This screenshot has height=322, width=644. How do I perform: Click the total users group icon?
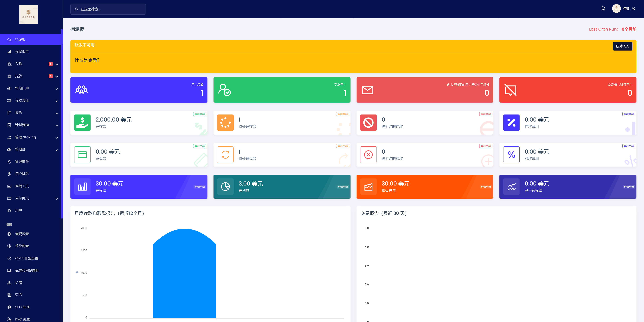click(x=82, y=90)
